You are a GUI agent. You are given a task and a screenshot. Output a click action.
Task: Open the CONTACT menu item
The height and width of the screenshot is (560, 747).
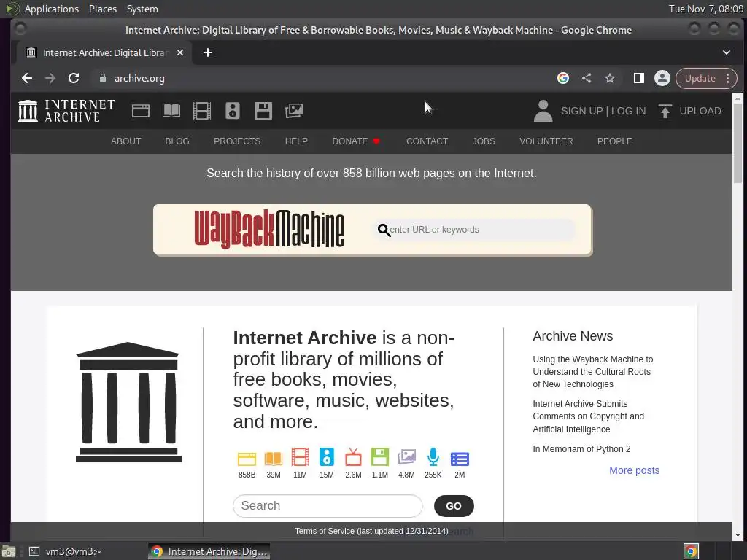click(427, 141)
